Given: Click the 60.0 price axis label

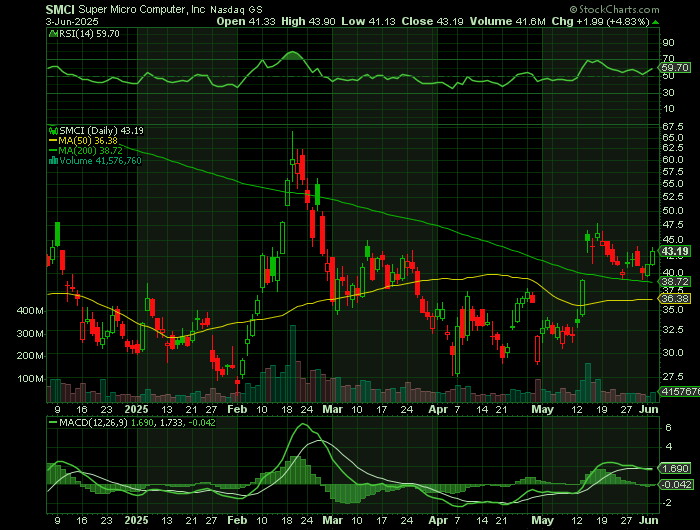Looking at the screenshot, I should tap(673, 160).
